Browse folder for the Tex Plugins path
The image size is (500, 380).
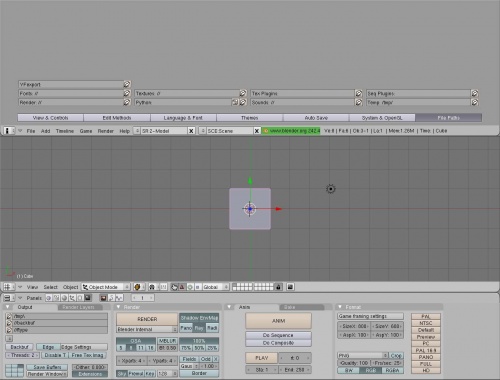359,93
